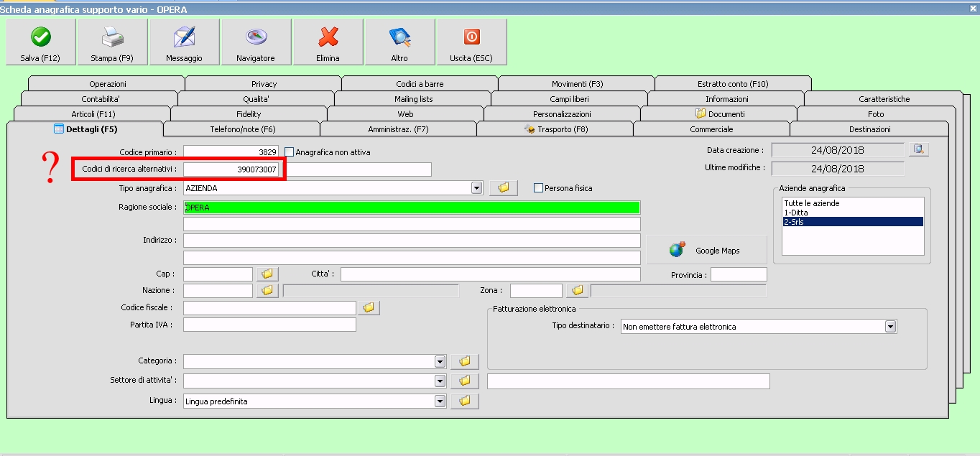Open the Articoli (F11) tab
Image resolution: width=980 pixels, height=456 pixels.
click(93, 114)
